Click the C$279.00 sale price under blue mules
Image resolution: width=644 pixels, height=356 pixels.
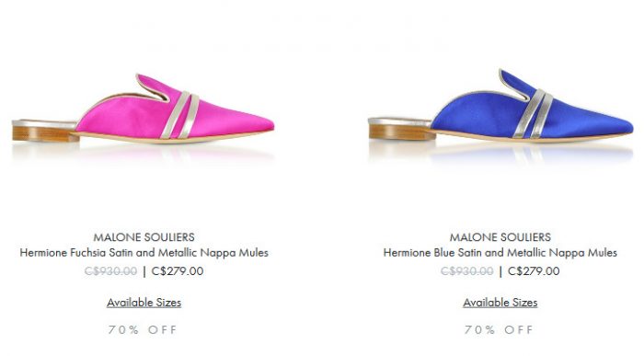(x=534, y=271)
